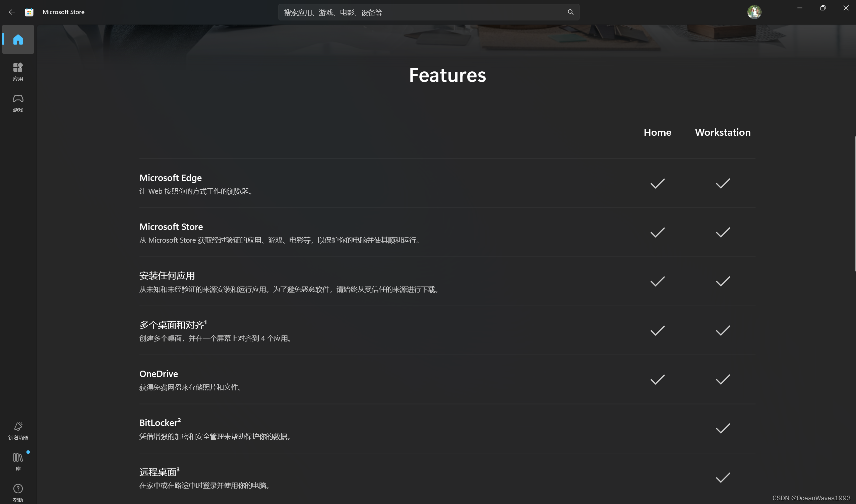Open the Library (库) in the sidebar
Screen dimensions: 856x504
pos(18,462)
